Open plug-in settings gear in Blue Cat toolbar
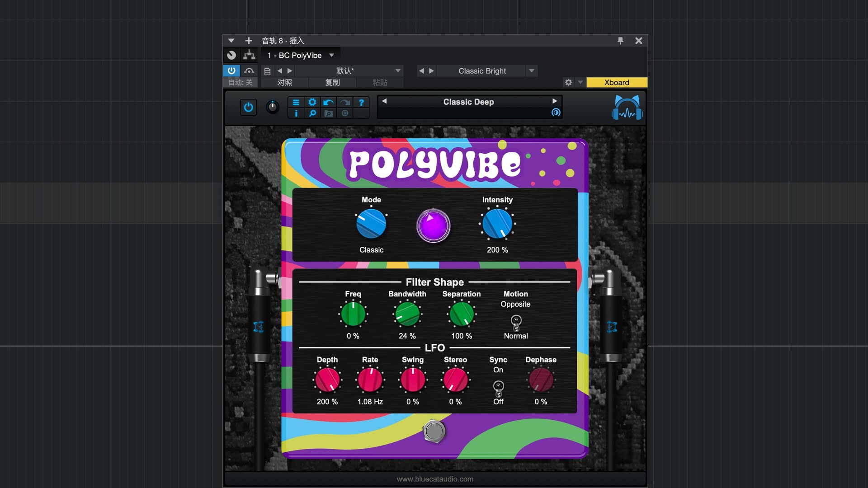The width and height of the screenshot is (868, 488). [312, 102]
